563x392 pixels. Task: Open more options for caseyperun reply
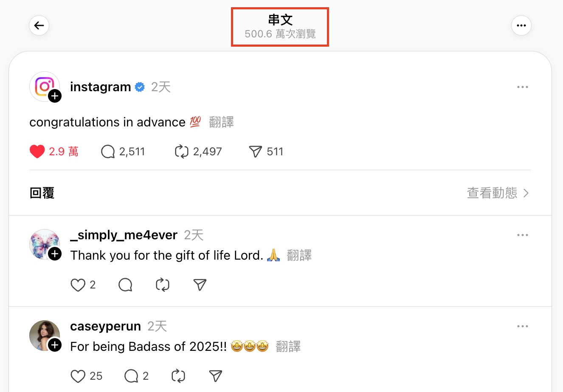point(523,326)
